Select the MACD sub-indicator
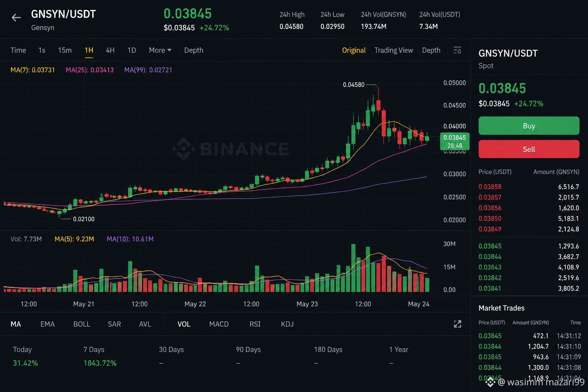Image resolution: width=588 pixels, height=392 pixels. [x=219, y=324]
